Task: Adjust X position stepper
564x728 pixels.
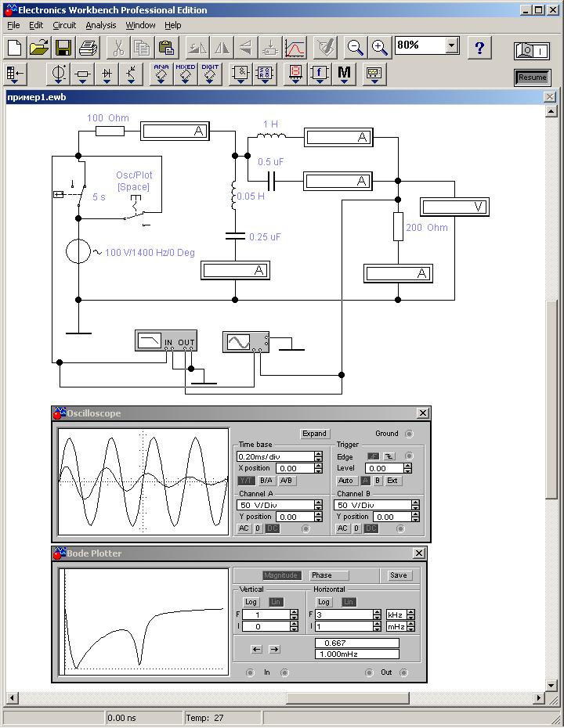Action: (318, 468)
